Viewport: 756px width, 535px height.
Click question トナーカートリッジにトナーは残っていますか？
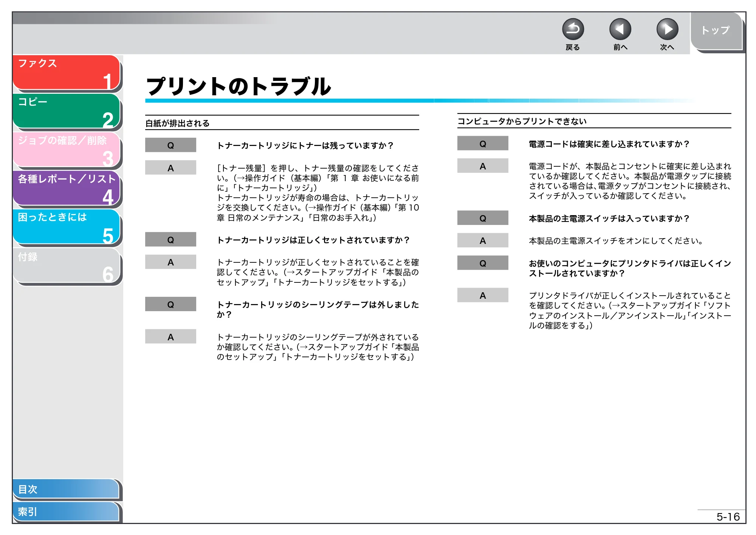305,146
